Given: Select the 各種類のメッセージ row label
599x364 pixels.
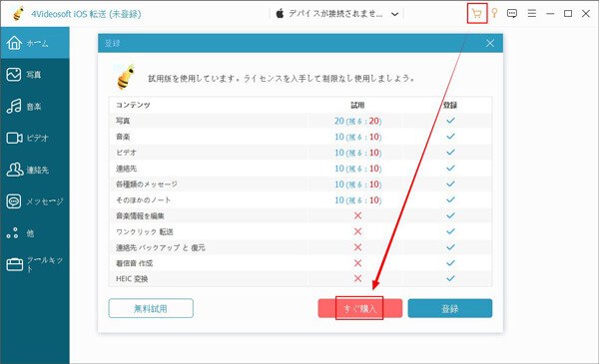Looking at the screenshot, I should 147,184.
